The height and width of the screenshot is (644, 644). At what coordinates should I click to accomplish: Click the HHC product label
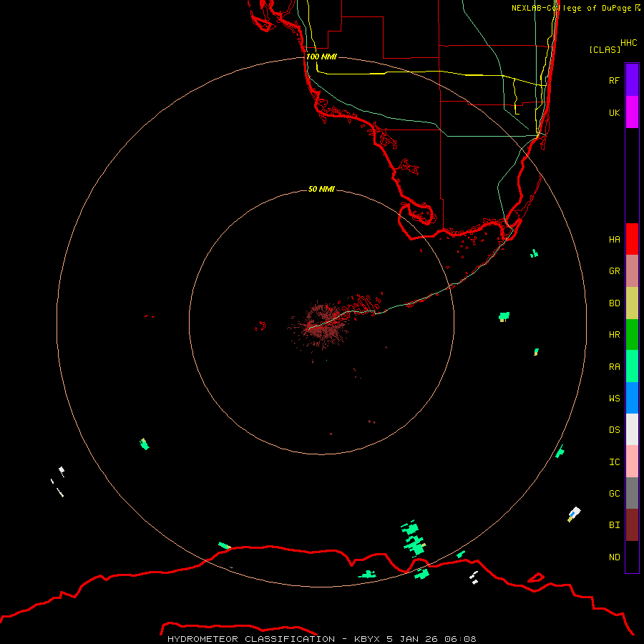coord(629,43)
